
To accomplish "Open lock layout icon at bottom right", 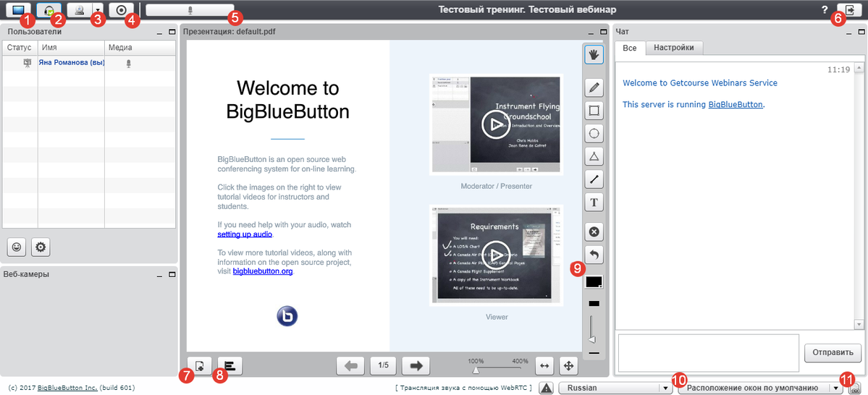I will coord(856,388).
